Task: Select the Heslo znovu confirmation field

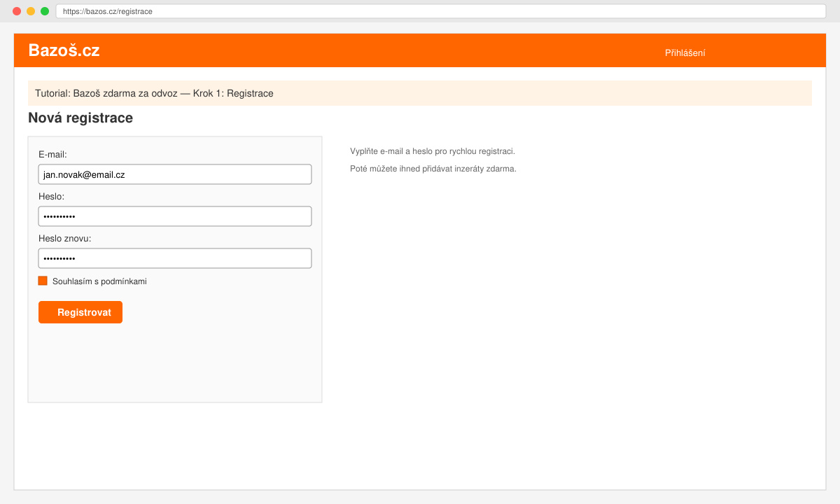Action: coord(175,258)
